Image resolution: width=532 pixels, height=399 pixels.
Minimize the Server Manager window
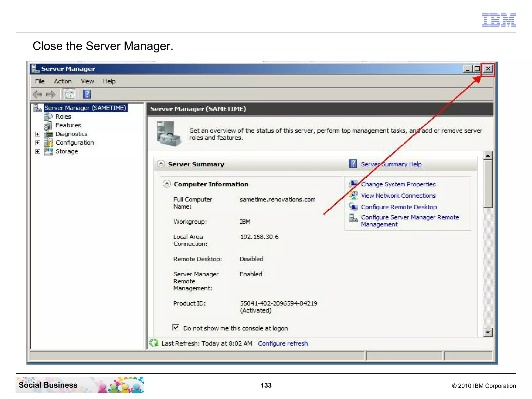[468, 69]
